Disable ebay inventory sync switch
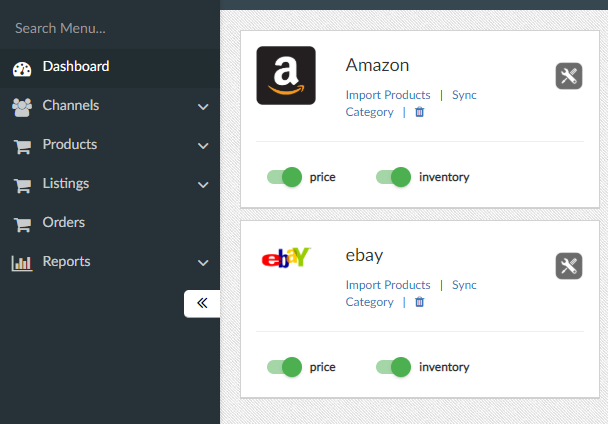The width and height of the screenshot is (608, 424). (394, 367)
